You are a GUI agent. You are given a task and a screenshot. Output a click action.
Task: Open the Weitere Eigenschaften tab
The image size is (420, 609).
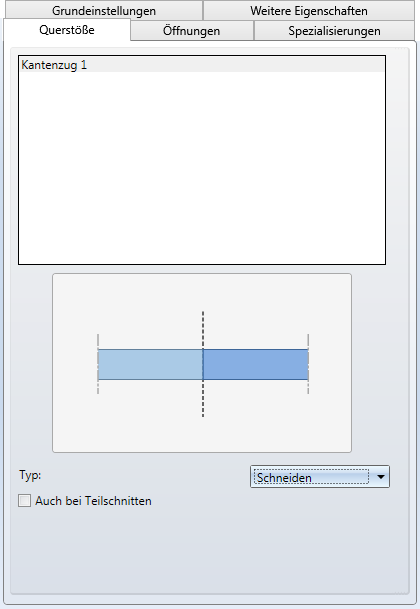coord(309,10)
